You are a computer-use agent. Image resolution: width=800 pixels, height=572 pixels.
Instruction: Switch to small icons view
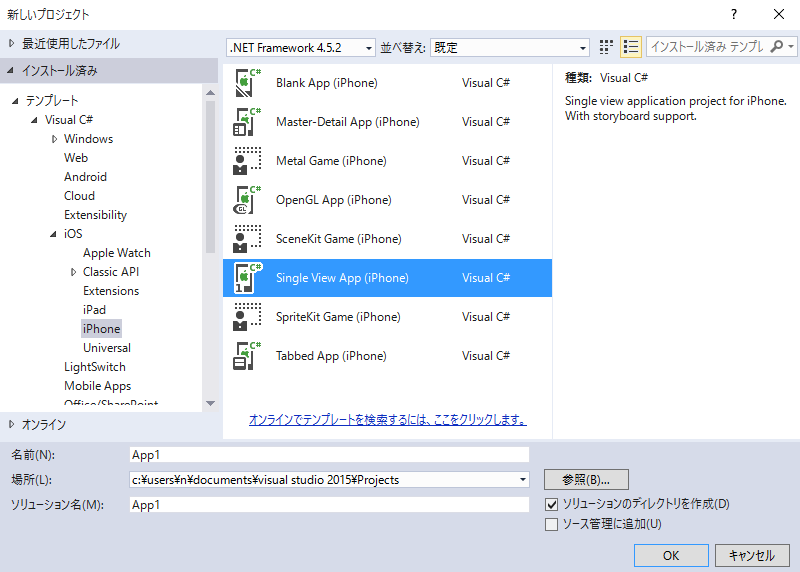tap(607, 47)
